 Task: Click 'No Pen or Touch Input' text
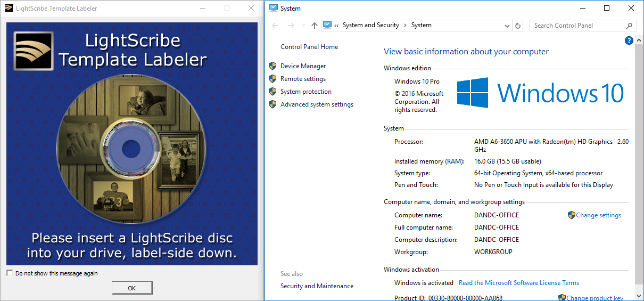click(x=543, y=185)
